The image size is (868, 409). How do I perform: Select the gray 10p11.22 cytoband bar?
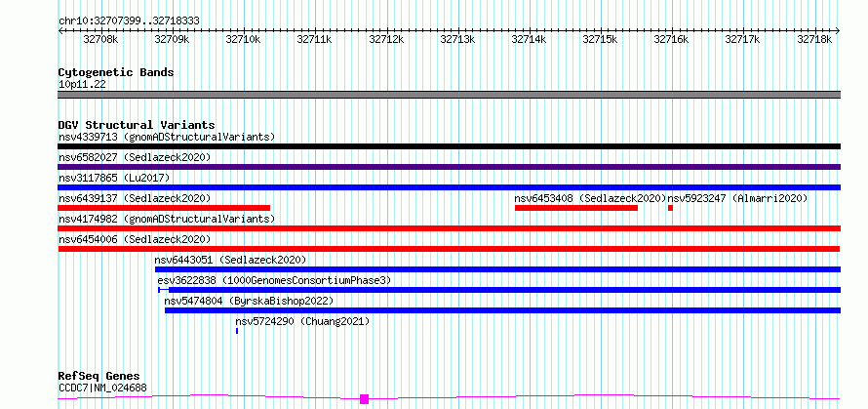pyautogui.click(x=449, y=95)
